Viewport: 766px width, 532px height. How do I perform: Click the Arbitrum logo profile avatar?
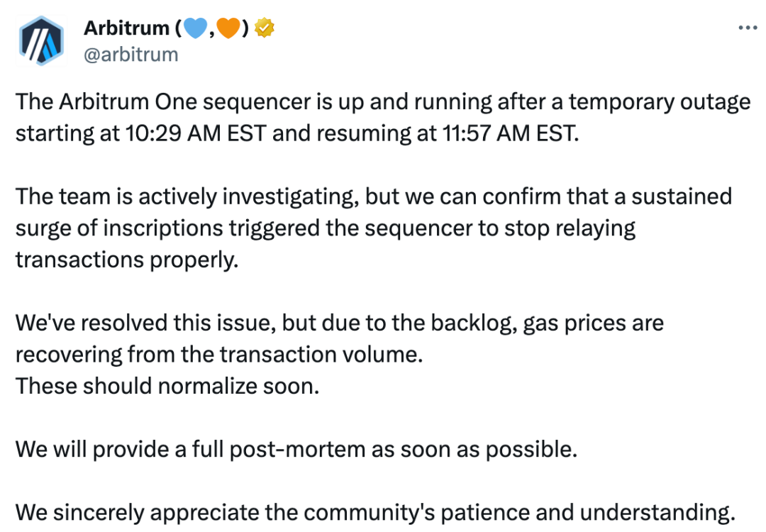[41, 42]
